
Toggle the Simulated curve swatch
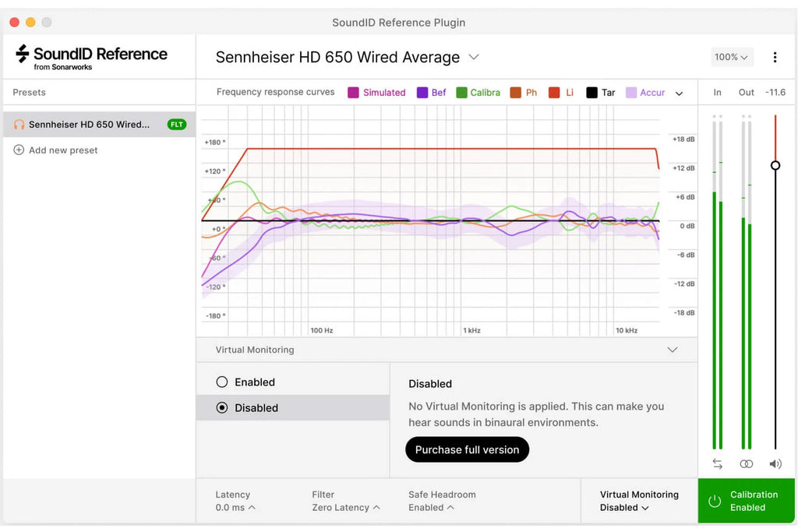(x=353, y=93)
